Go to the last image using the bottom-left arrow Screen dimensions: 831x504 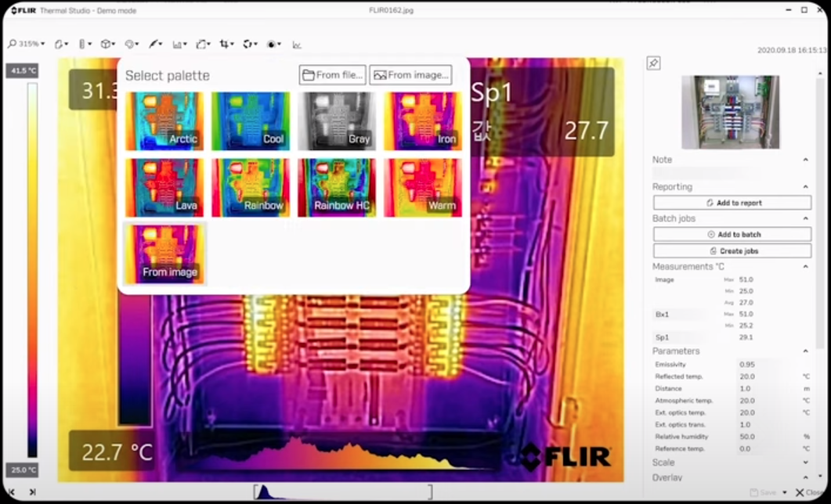[x=32, y=491]
